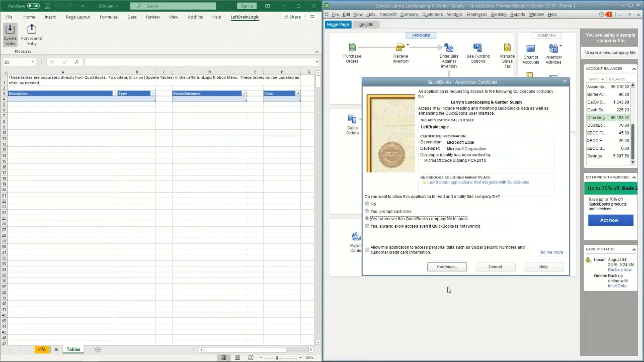Open the VendorCustomer column filter dropdown
This screenshot has height=362, width=644.
pyautogui.click(x=244, y=94)
